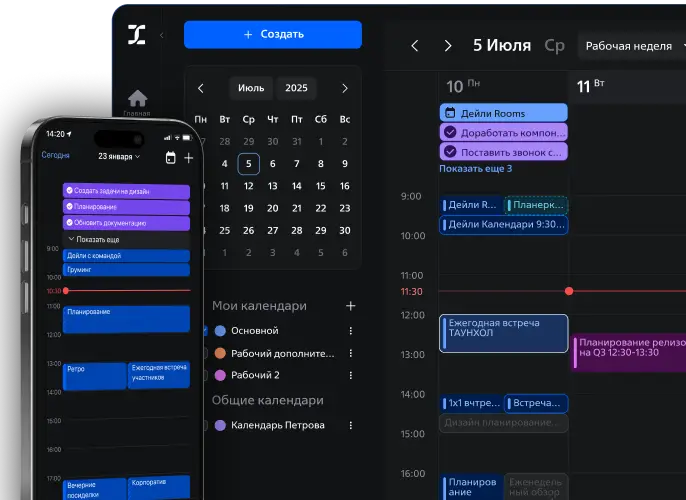Open the Встреча... event at 14:00
This screenshot has width=686, height=500.
536,403
